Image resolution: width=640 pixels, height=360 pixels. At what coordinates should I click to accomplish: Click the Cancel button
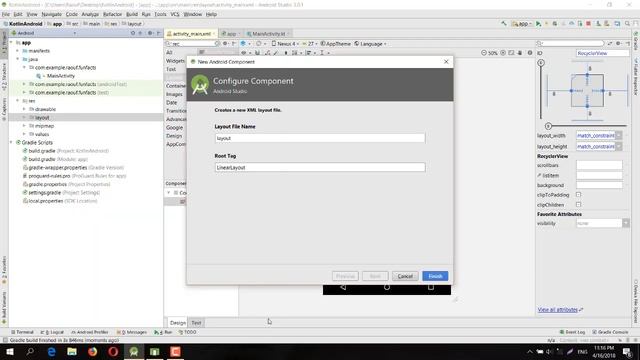click(405, 276)
